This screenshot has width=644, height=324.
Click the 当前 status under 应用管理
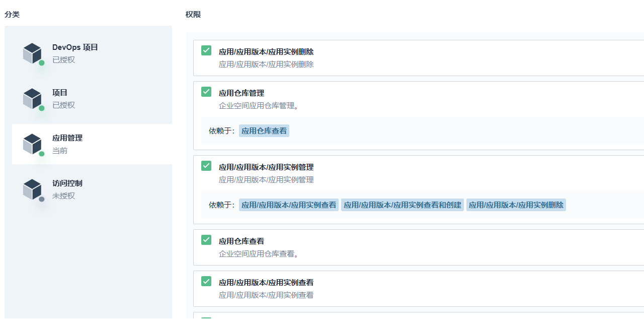pos(60,151)
